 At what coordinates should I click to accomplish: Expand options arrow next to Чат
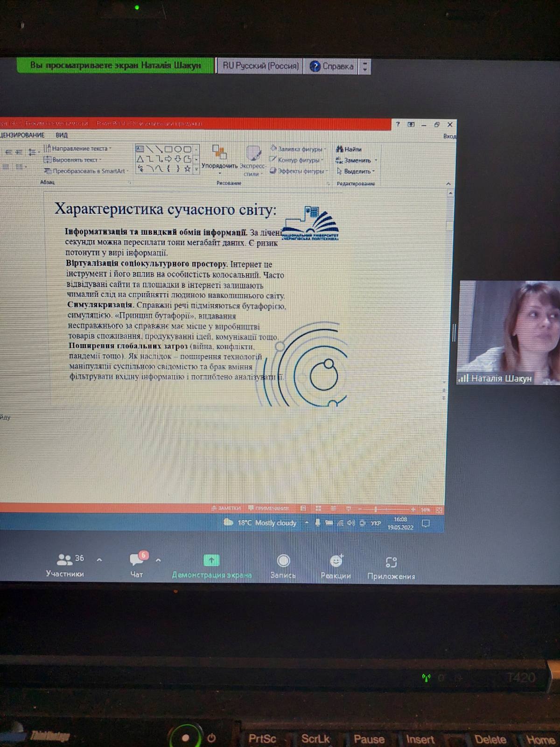point(158,560)
